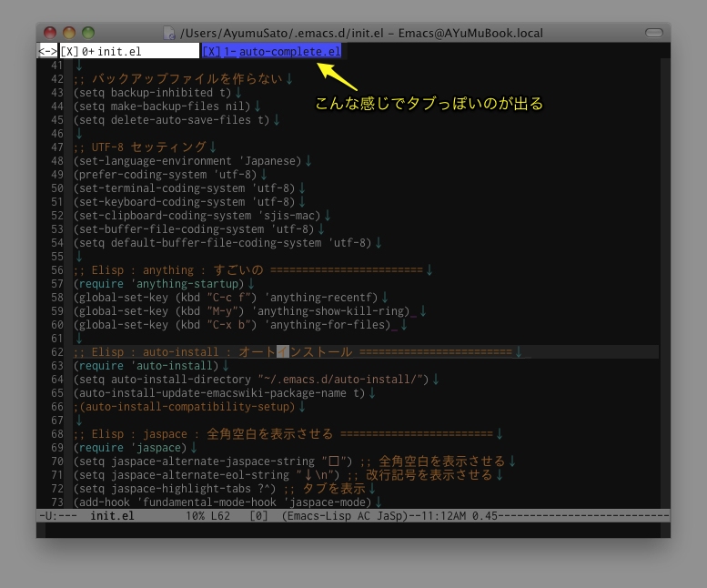Click the document proxy icon in title bar
Screen dimensions: 707x588
click(170, 33)
